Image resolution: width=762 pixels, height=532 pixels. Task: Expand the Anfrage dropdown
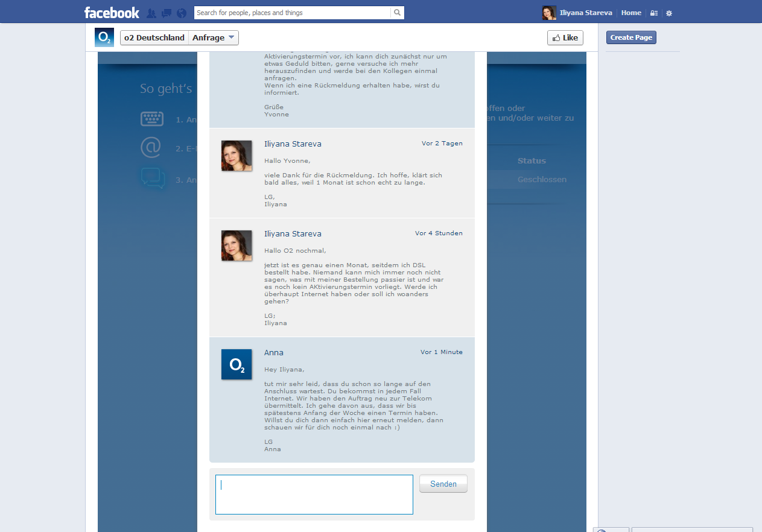214,37
